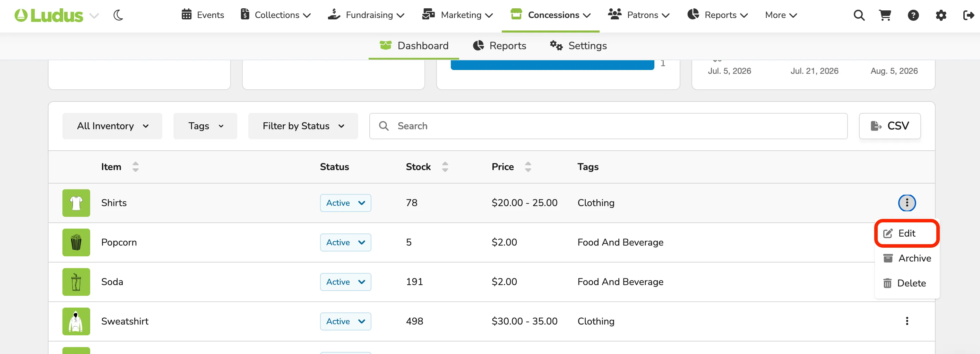
Task: Sort by Stock column arrows
Action: coord(445,167)
